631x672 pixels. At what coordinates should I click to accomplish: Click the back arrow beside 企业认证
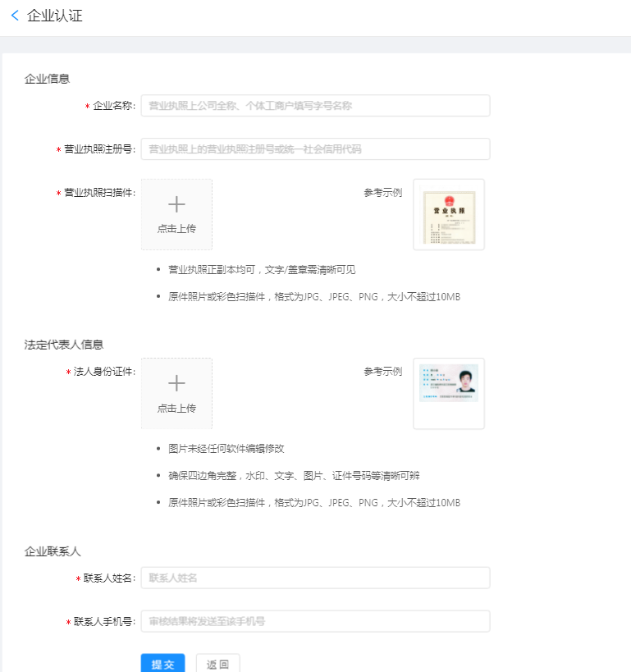(15, 16)
